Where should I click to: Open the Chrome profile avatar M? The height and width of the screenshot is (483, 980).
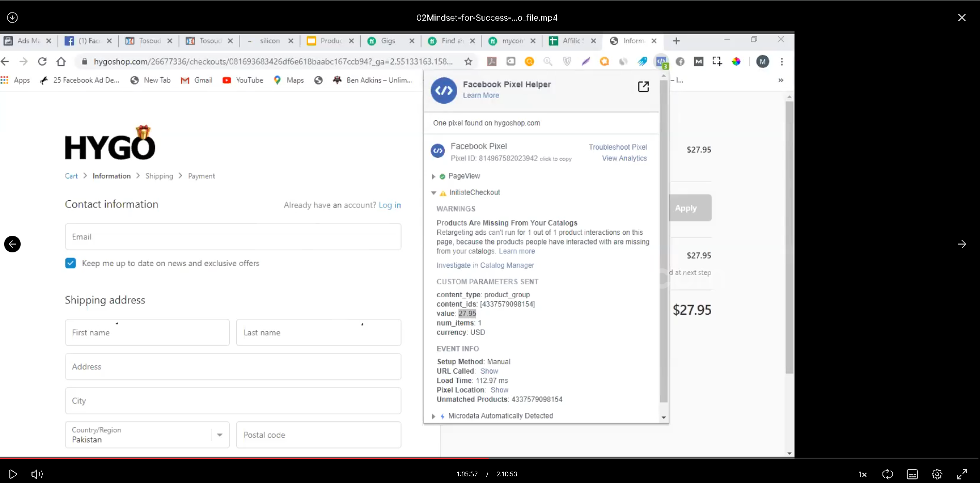pos(763,61)
